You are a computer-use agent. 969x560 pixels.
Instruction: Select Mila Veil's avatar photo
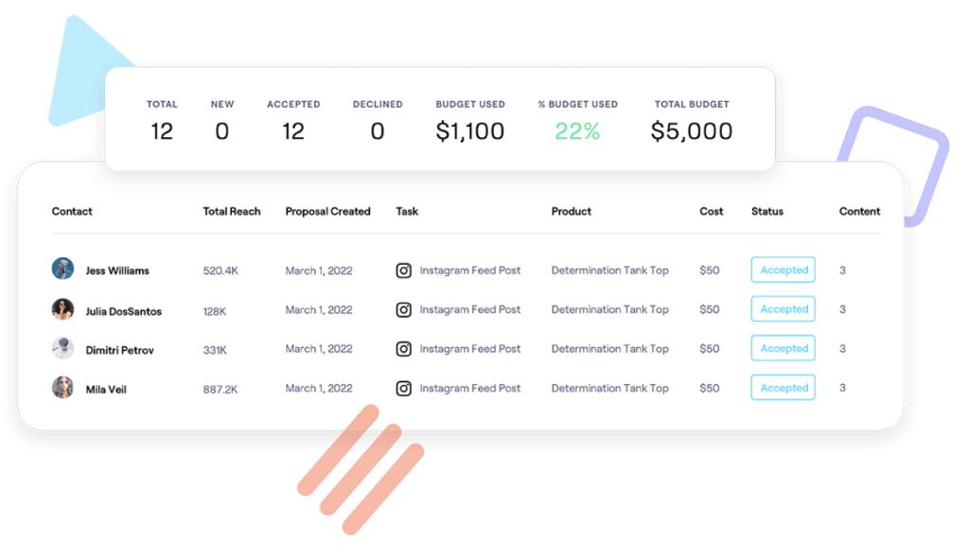pyautogui.click(x=62, y=388)
